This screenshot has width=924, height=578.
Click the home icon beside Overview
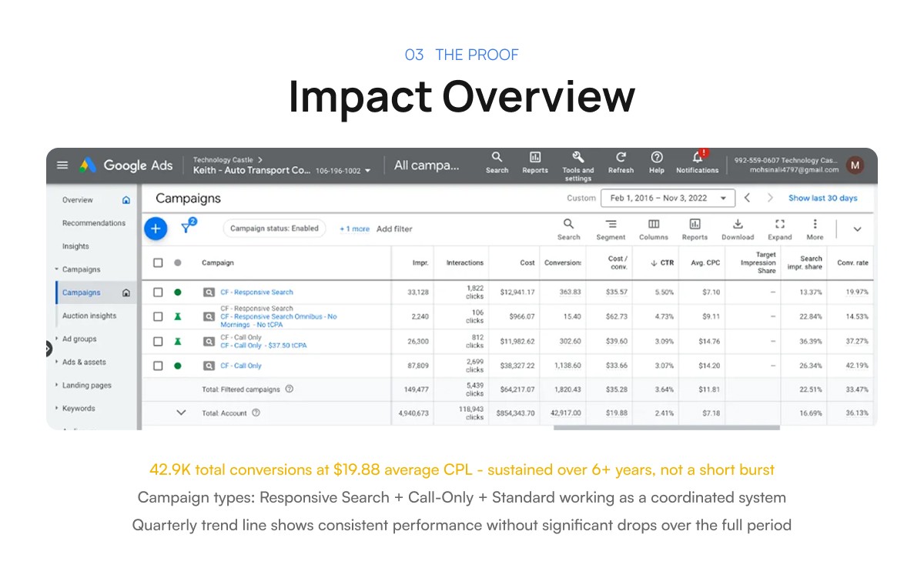point(126,200)
